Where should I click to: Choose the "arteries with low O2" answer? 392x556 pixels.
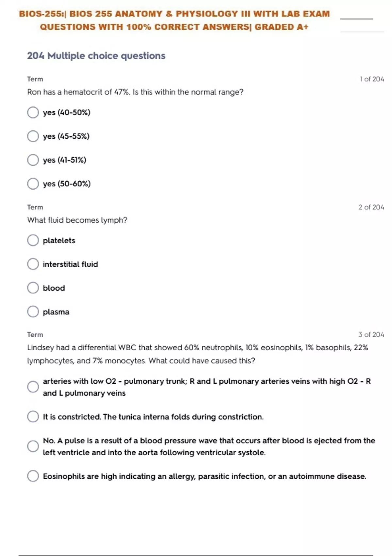33,387
